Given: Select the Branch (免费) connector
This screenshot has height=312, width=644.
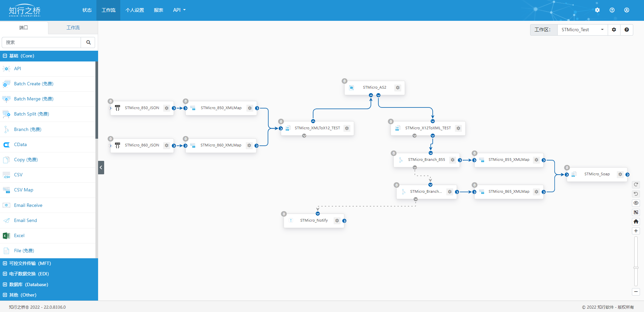Looking at the screenshot, I should click(x=48, y=129).
